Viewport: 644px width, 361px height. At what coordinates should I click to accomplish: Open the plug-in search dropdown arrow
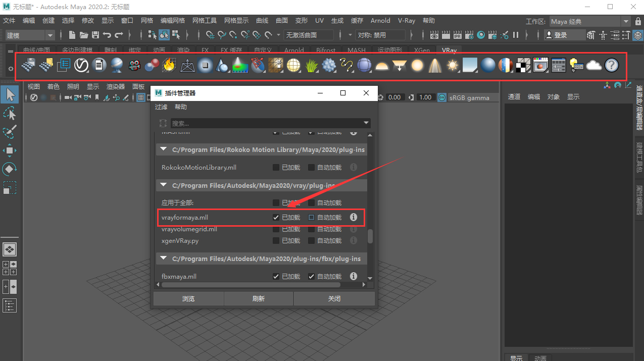(x=366, y=123)
